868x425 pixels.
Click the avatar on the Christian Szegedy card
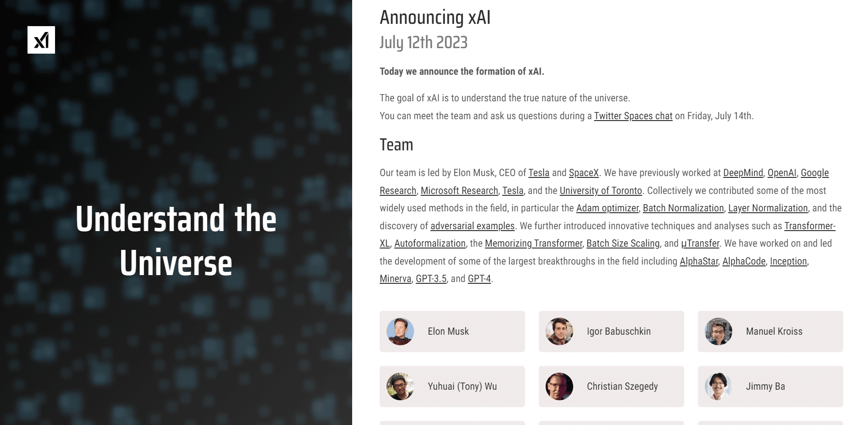(559, 386)
